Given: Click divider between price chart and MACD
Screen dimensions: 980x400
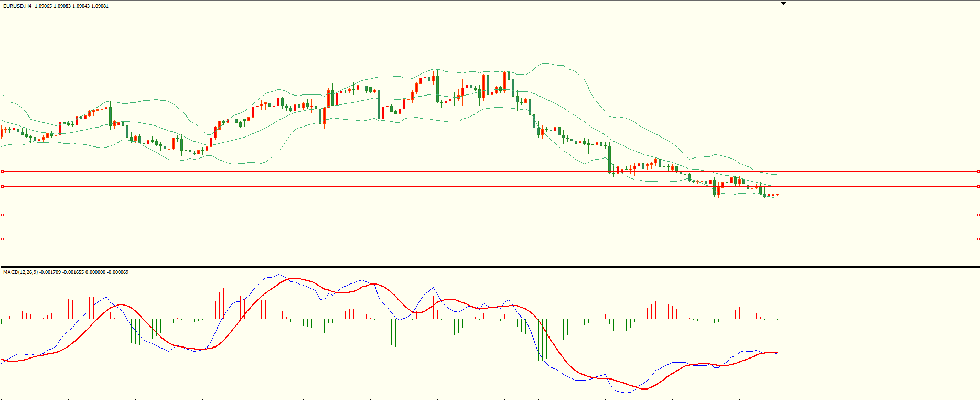Looking at the screenshot, I should pyautogui.click(x=472, y=267).
